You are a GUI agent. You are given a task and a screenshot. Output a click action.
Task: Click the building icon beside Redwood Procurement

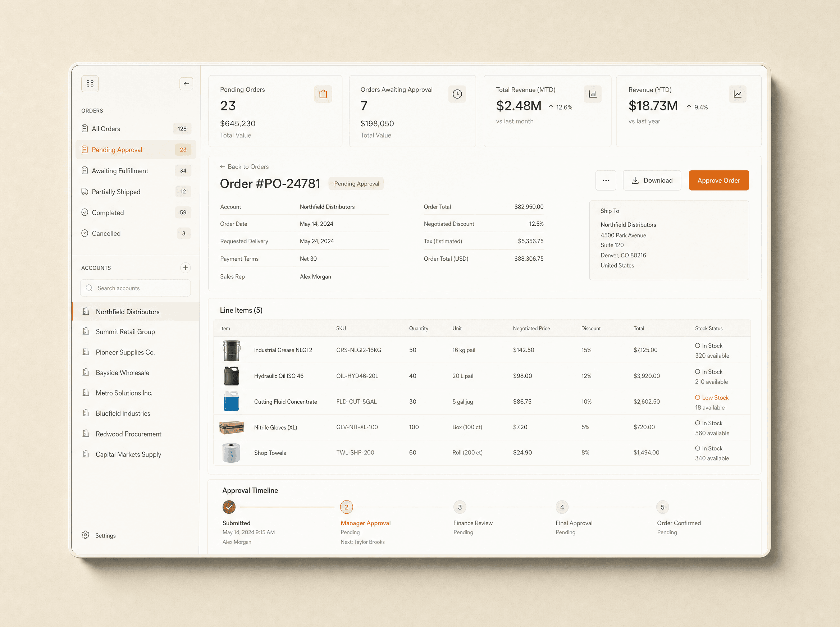point(86,434)
